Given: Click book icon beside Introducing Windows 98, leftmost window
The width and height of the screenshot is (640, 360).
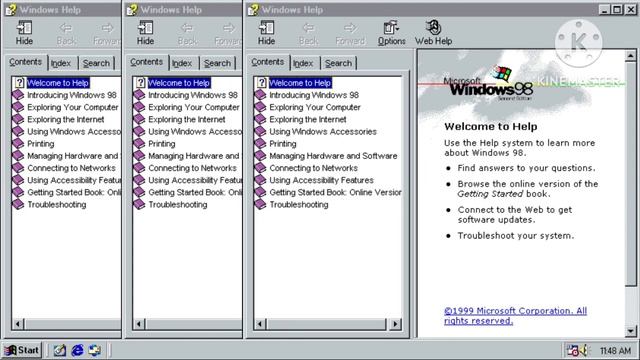Looking at the screenshot, I should (18, 95).
